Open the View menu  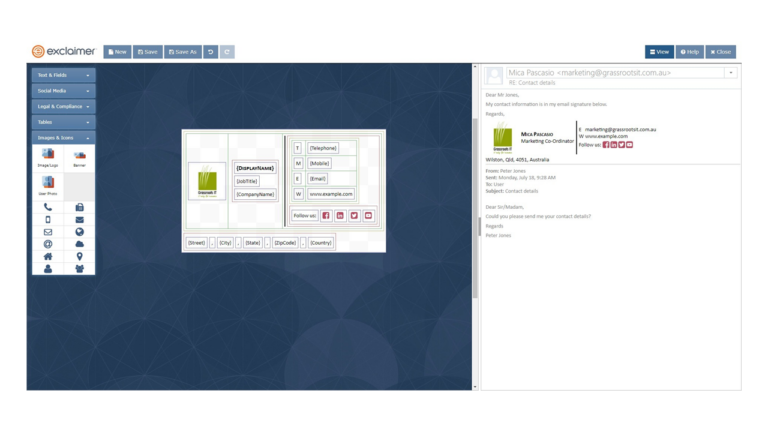click(659, 52)
